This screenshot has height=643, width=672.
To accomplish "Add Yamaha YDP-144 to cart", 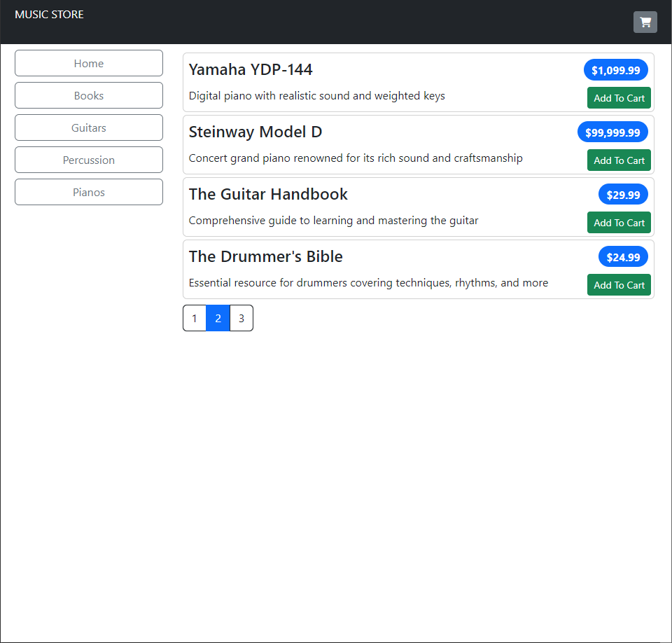I will (619, 98).
